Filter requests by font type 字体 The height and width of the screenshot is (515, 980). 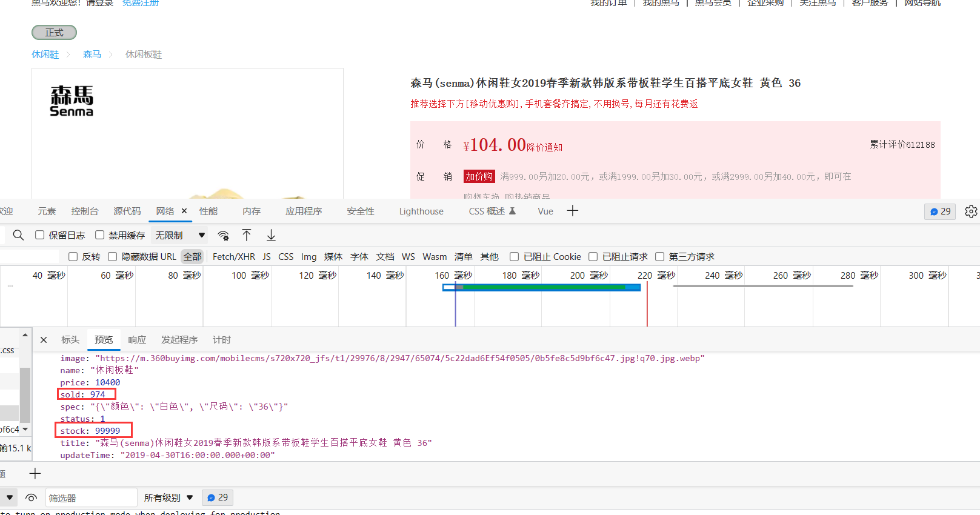(359, 257)
